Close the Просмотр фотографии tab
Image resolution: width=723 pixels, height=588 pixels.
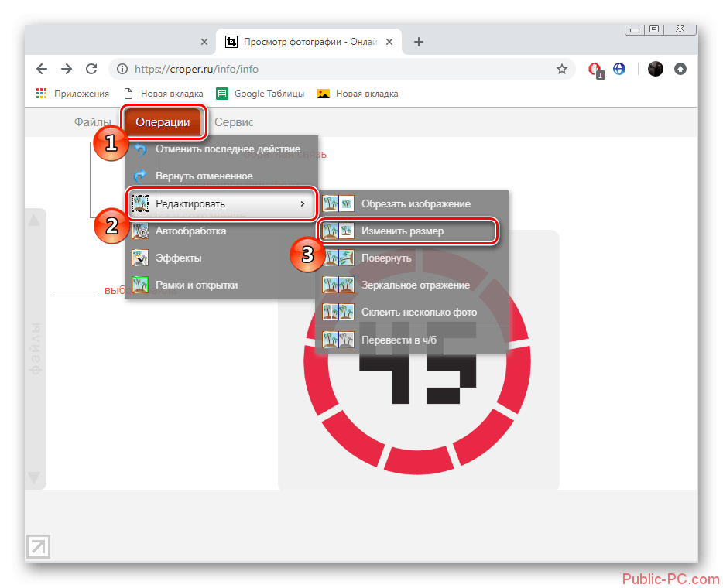point(389,42)
